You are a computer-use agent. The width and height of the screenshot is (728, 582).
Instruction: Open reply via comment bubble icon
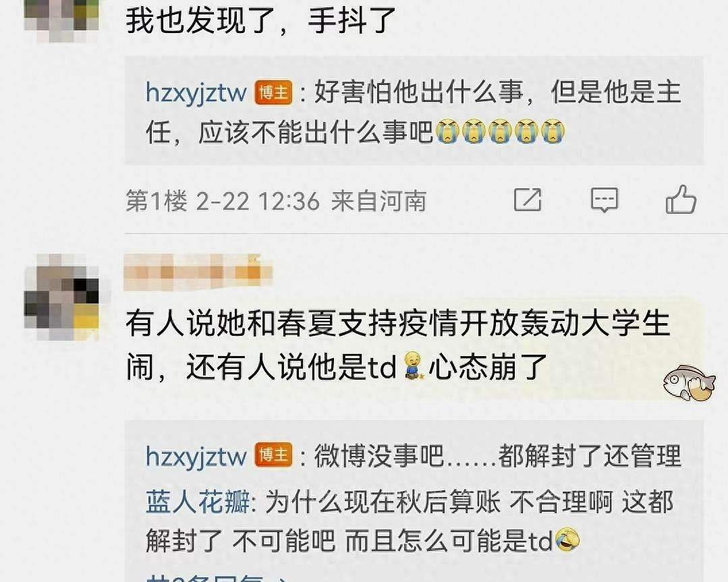[x=604, y=200]
